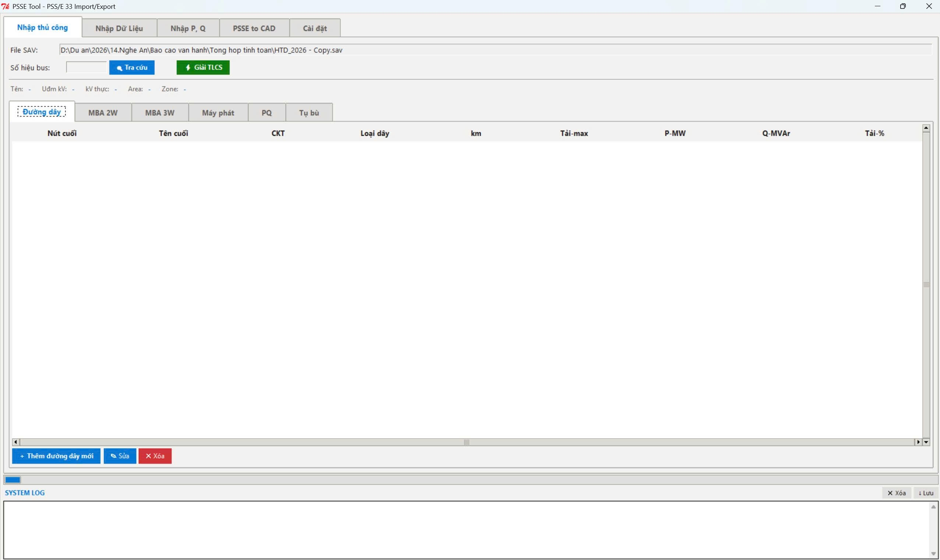Viewport: 940px width, 560px height.
Task: Click the system log scrollbar up arrow
Action: tap(933, 507)
